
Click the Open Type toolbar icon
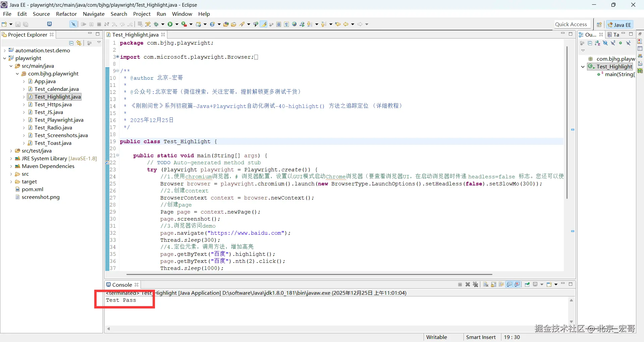pyautogui.click(x=226, y=24)
